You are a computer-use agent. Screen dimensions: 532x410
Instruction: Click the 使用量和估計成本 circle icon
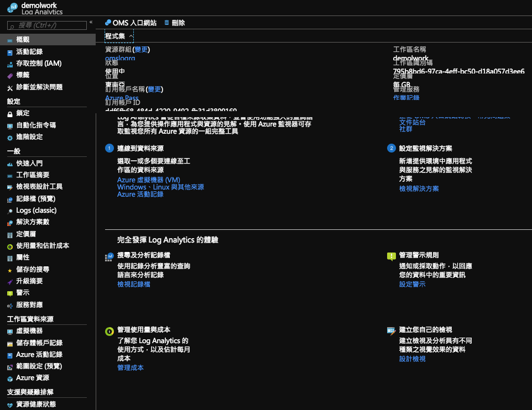pyautogui.click(x=10, y=246)
